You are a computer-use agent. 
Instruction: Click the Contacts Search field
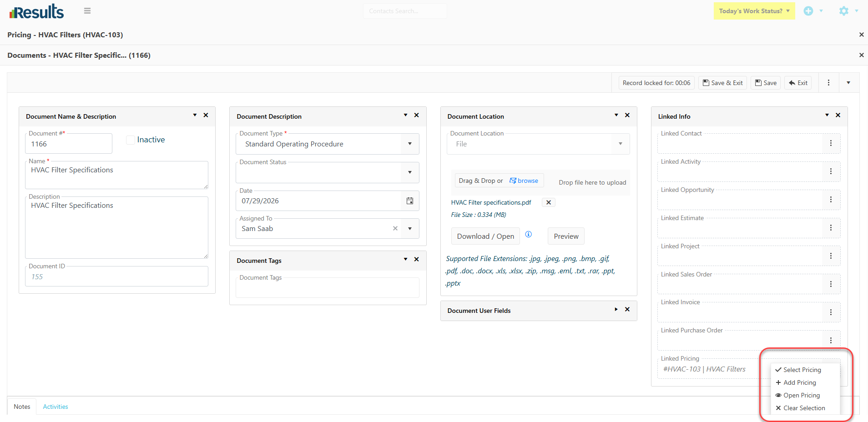click(405, 11)
